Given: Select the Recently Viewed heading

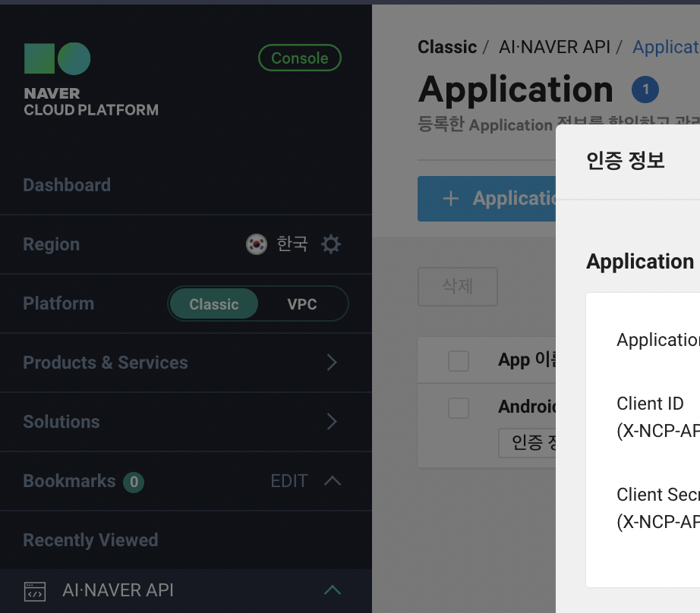Looking at the screenshot, I should (90, 540).
